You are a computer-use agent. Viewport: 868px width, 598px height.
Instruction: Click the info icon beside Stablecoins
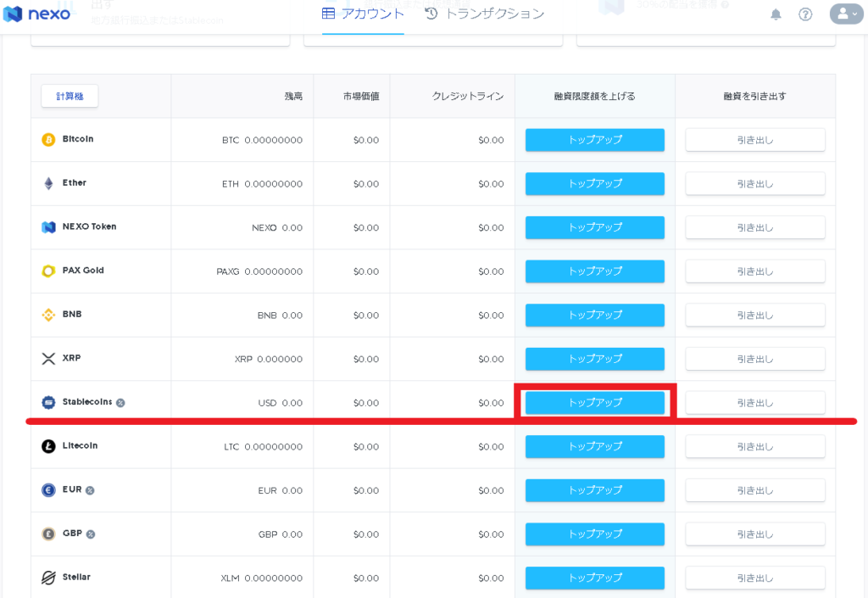click(120, 403)
